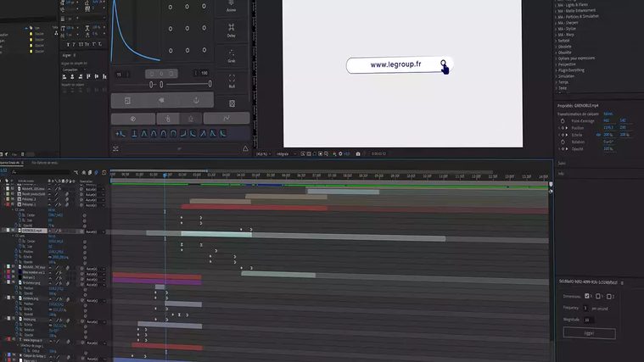The width and height of the screenshot is (644, 362).
Task: Click the viewer timecode display
Action: 378,154
